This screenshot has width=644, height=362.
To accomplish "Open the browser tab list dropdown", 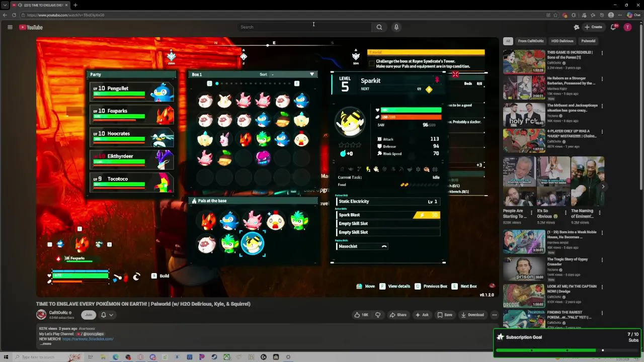I will coord(5,5).
